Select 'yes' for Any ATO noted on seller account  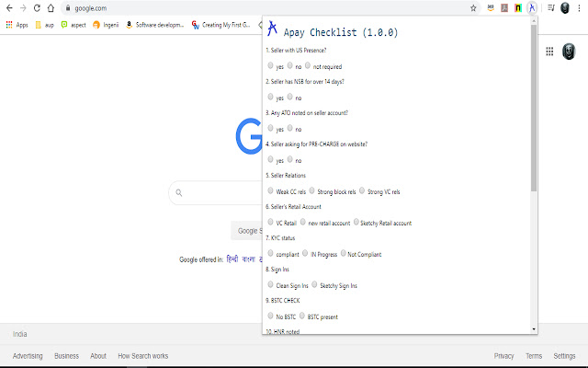(270, 128)
